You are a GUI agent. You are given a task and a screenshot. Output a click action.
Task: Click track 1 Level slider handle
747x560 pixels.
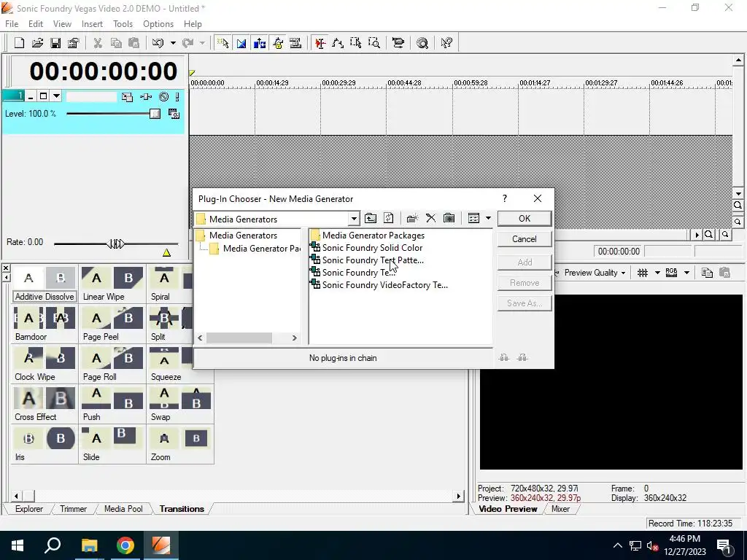155,114
